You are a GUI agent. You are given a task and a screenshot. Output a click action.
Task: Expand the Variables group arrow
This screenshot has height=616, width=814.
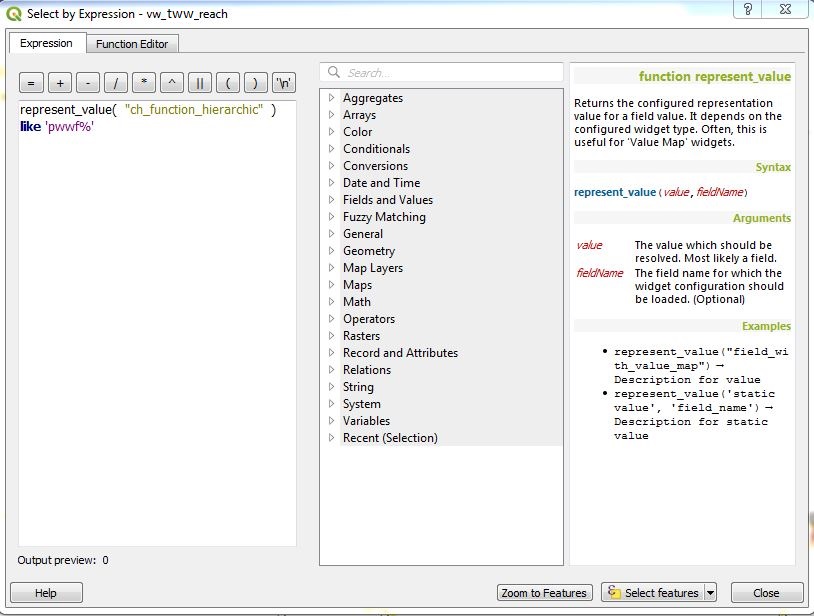point(331,420)
